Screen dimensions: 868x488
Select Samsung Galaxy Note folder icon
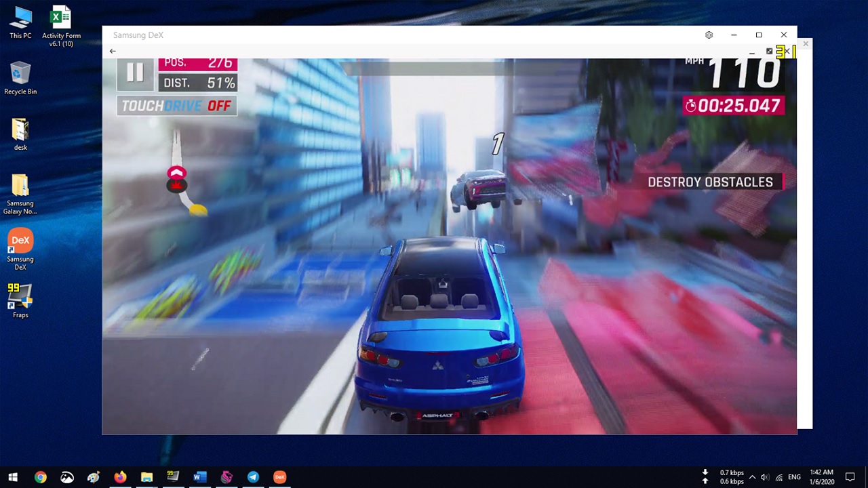(20, 195)
